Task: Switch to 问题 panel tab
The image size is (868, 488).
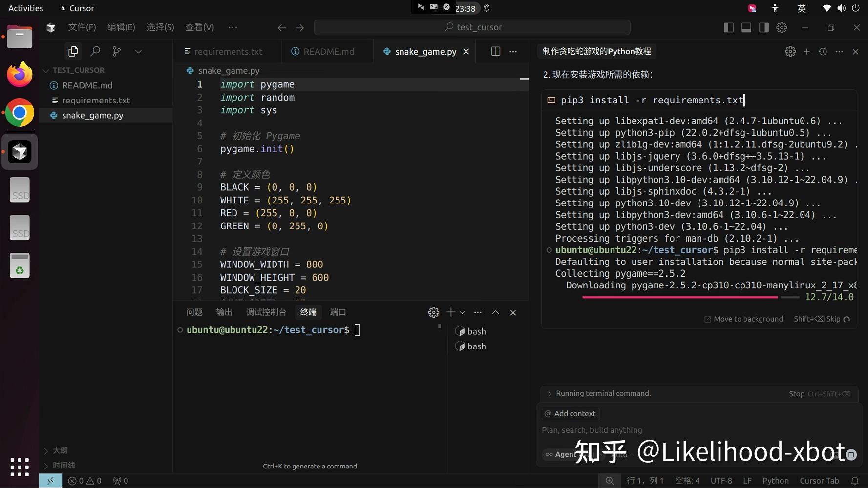Action: 194,312
